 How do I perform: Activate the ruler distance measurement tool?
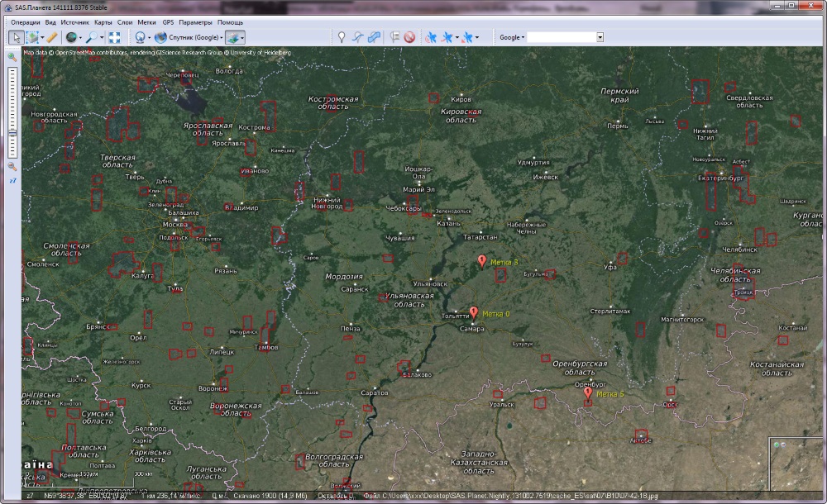52,37
